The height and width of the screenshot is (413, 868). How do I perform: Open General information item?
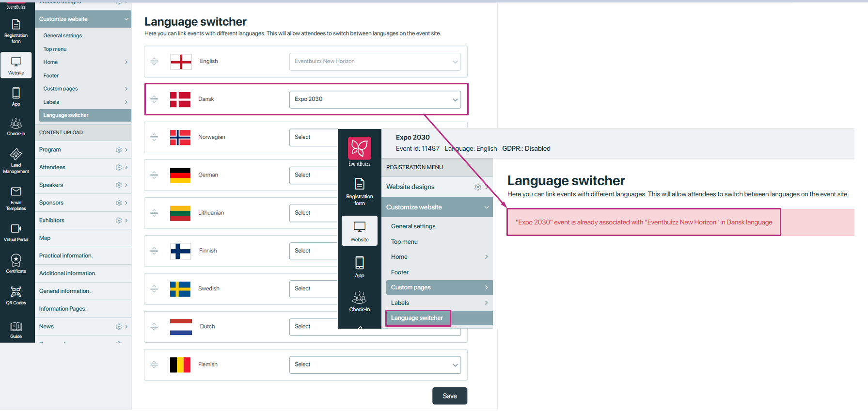(83, 291)
